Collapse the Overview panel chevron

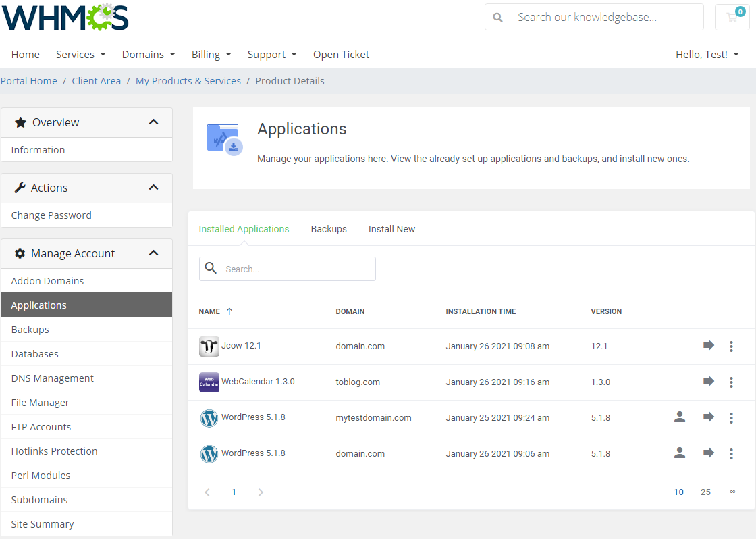point(153,122)
